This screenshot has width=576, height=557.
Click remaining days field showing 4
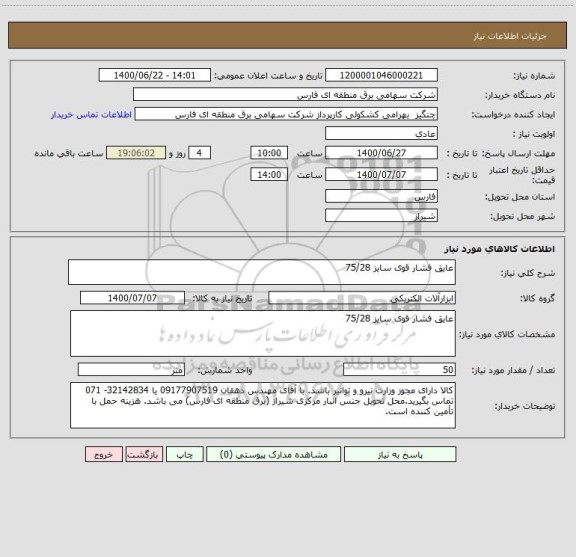click(199, 153)
